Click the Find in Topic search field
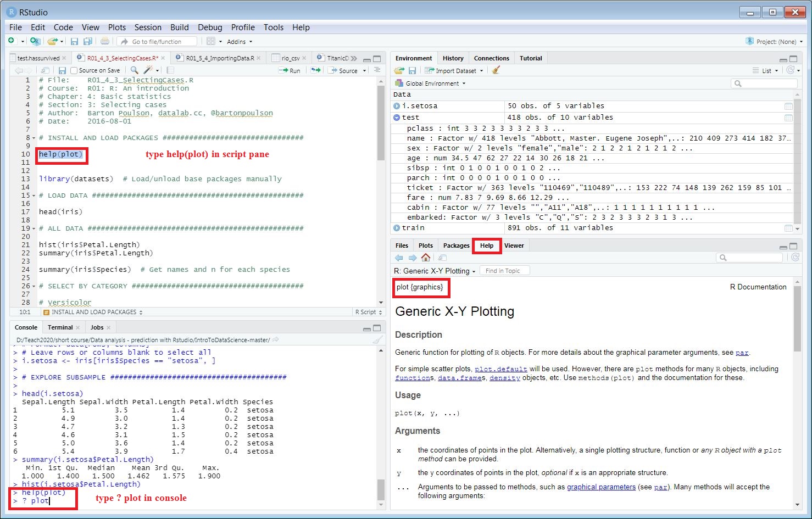Viewport: 812px width, 519px height. pyautogui.click(x=504, y=270)
